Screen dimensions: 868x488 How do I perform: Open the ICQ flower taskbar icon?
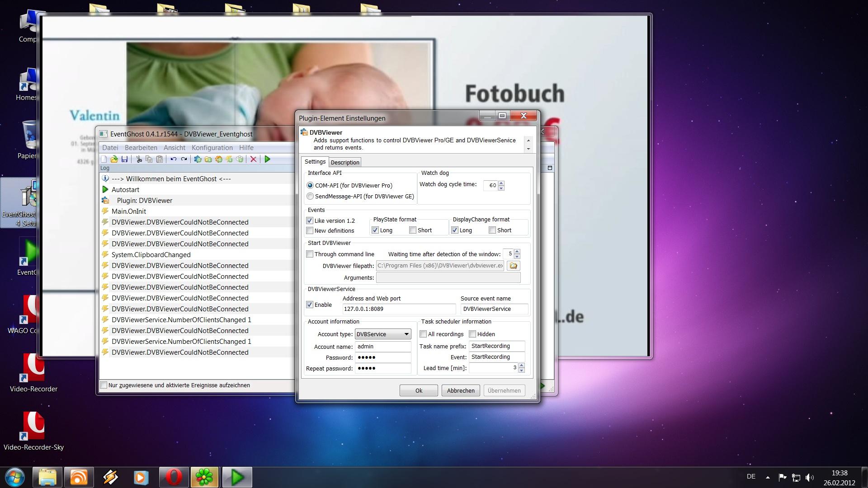click(205, 477)
